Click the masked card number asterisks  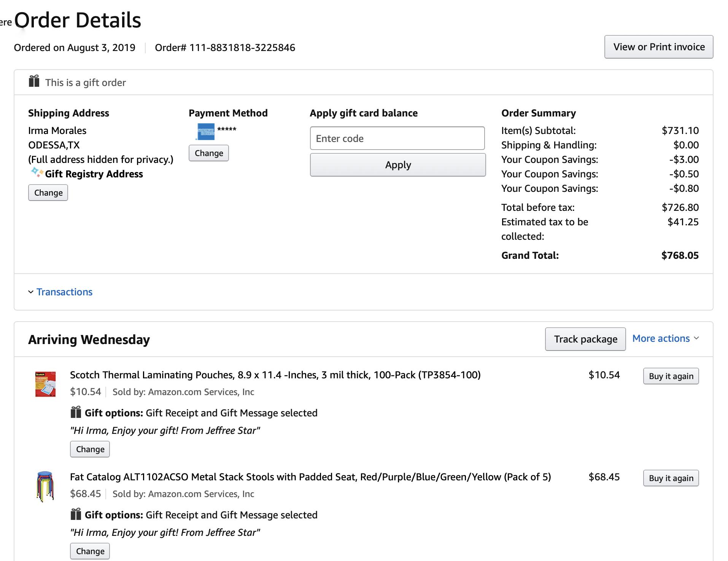[227, 129]
